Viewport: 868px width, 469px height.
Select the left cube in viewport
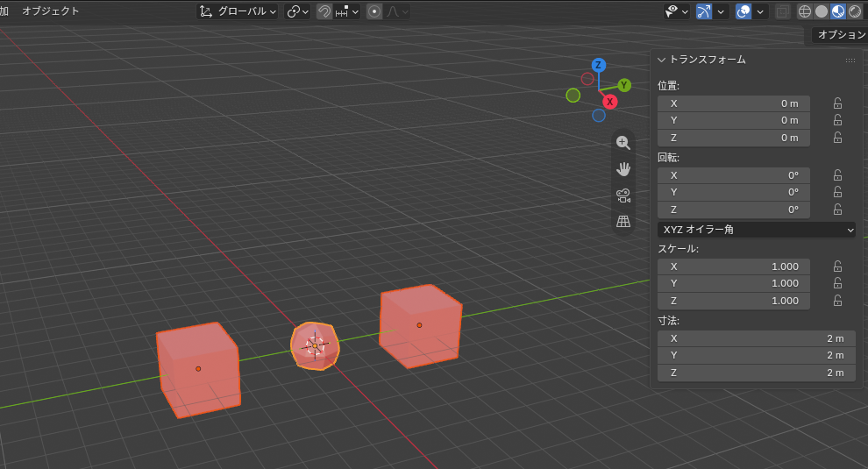[x=198, y=369]
